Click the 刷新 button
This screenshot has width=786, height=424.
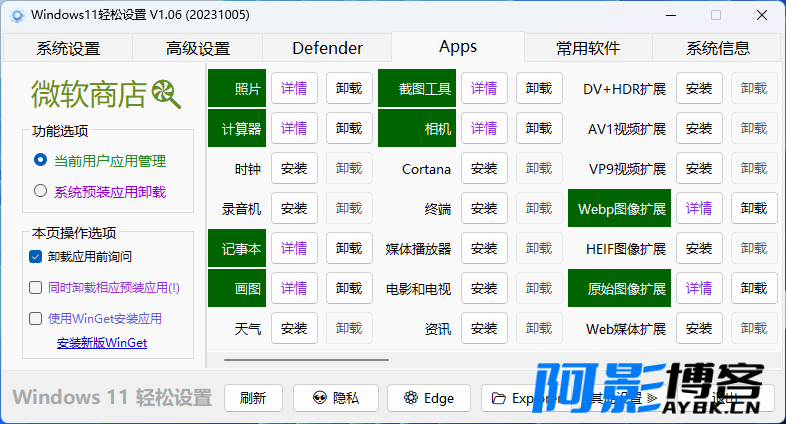tap(253, 398)
